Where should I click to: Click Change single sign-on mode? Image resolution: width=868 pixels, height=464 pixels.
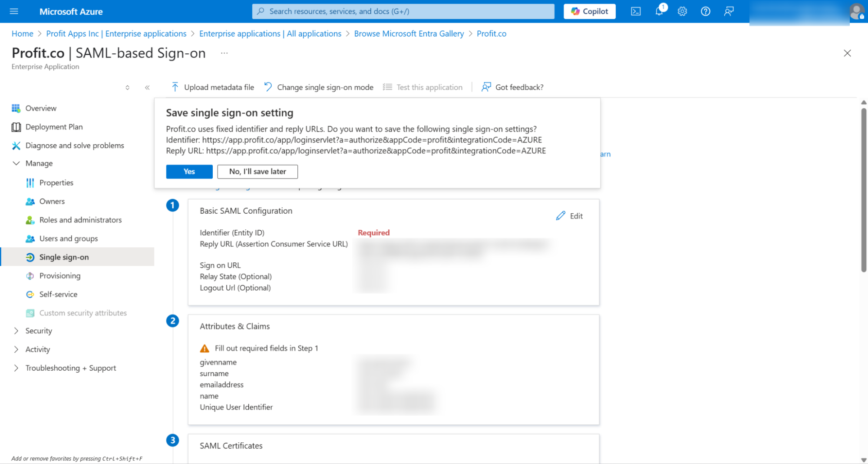(319, 87)
